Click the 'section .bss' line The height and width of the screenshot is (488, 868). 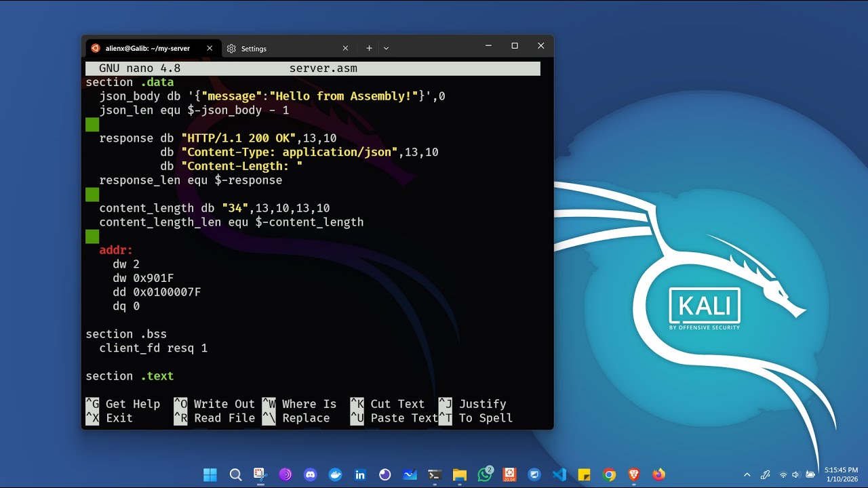(126, 334)
